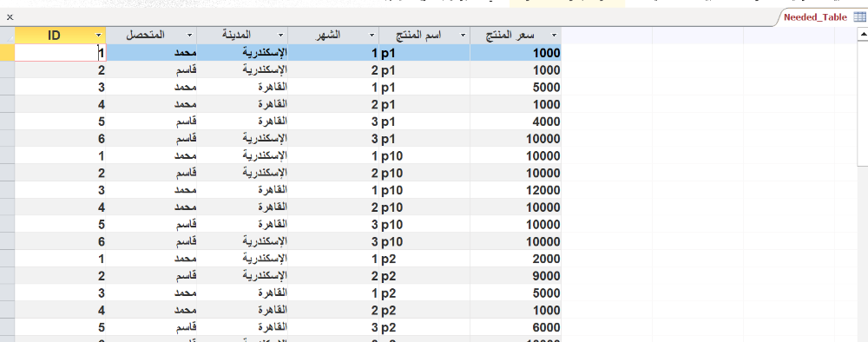Click ID 1 in the row priced 2000

point(102,259)
